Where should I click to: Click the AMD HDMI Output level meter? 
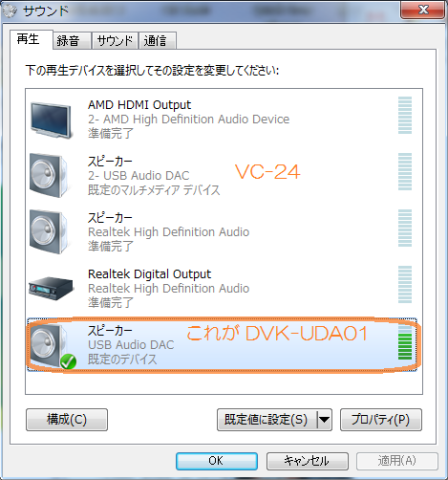[405, 115]
